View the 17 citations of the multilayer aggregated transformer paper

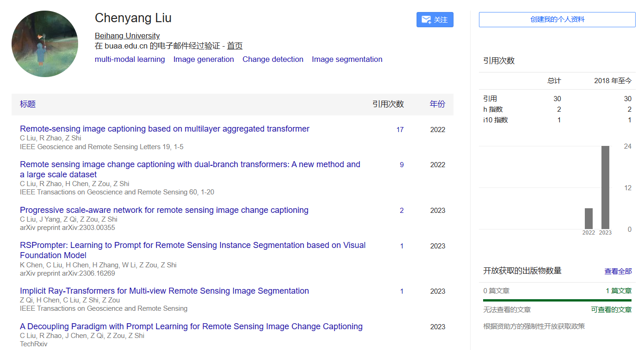(x=401, y=129)
